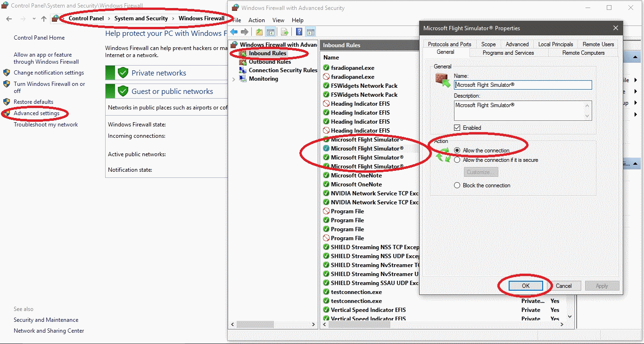Click the Control Panel back arrow
This screenshot has height=344, width=644.
point(9,19)
